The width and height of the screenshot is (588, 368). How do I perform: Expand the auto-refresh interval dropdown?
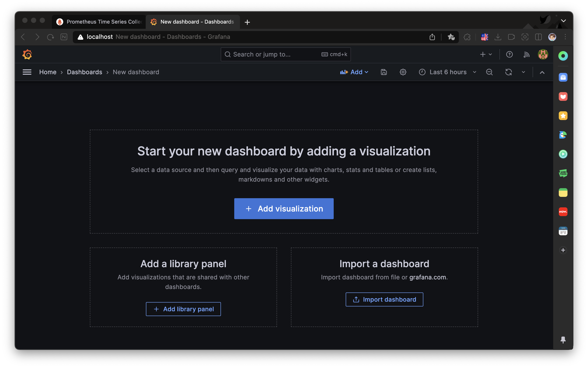click(x=523, y=72)
